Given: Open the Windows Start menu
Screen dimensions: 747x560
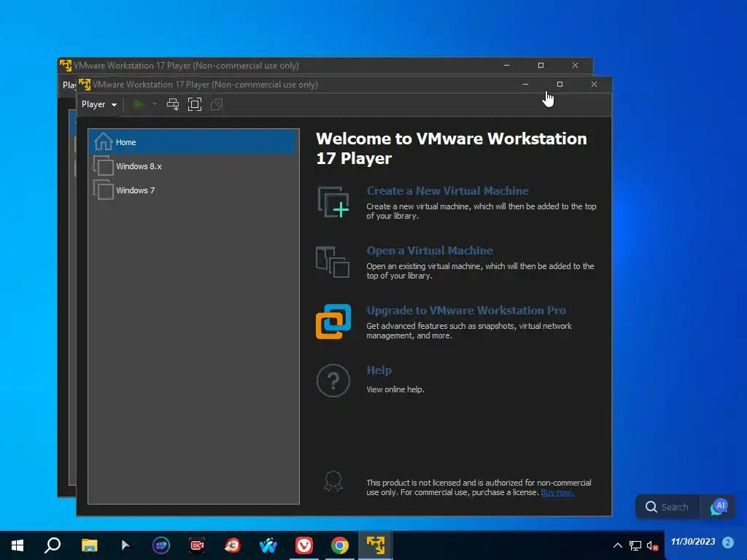Looking at the screenshot, I should coord(18,545).
